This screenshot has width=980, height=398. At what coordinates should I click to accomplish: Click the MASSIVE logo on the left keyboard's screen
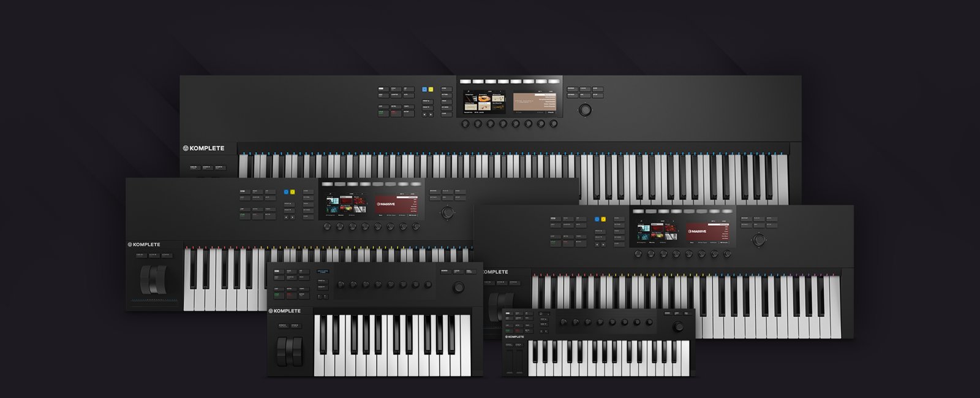(x=386, y=204)
